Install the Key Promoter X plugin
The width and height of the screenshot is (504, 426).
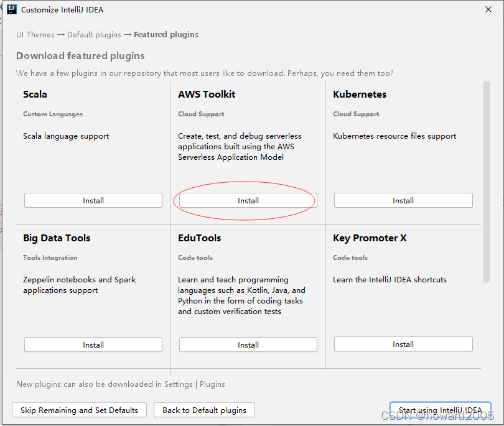point(403,344)
